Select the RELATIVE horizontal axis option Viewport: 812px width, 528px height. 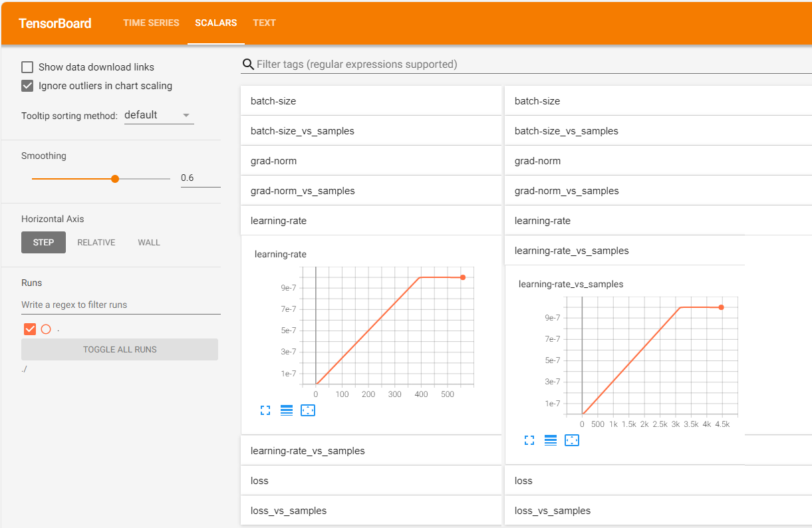(96, 242)
